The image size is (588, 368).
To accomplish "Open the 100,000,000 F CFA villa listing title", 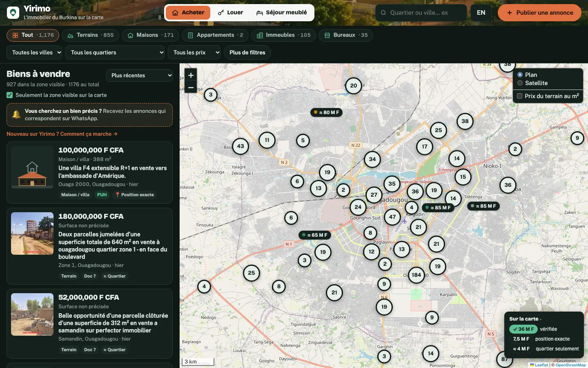I will point(112,172).
